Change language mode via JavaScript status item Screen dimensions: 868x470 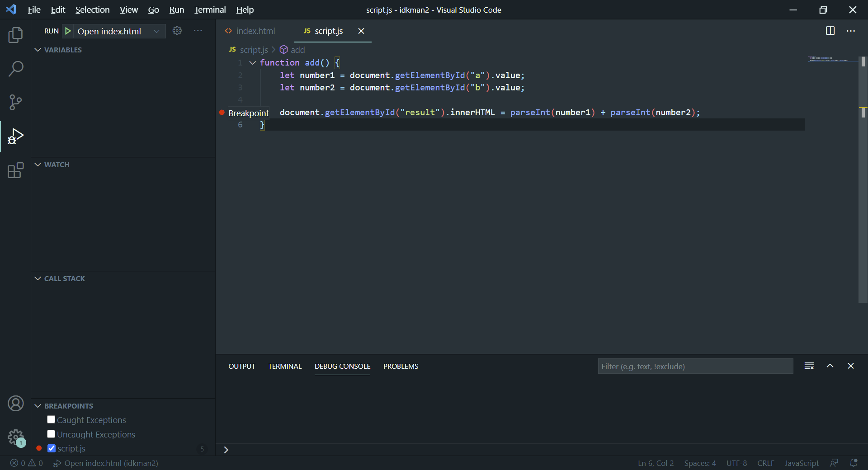801,463
